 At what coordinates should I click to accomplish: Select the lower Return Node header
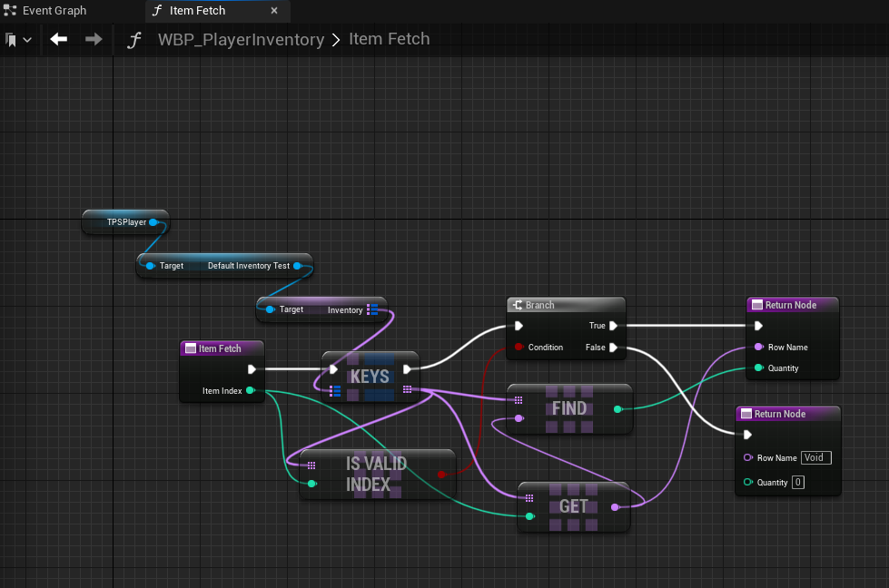[787, 414]
